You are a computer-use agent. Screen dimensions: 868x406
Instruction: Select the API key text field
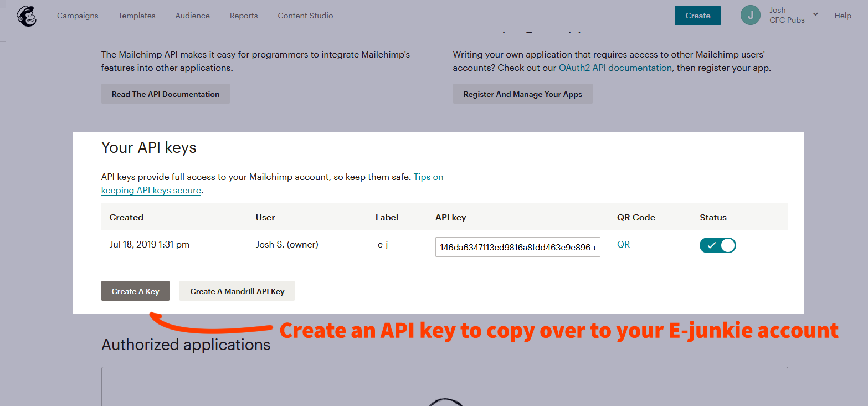tap(517, 247)
